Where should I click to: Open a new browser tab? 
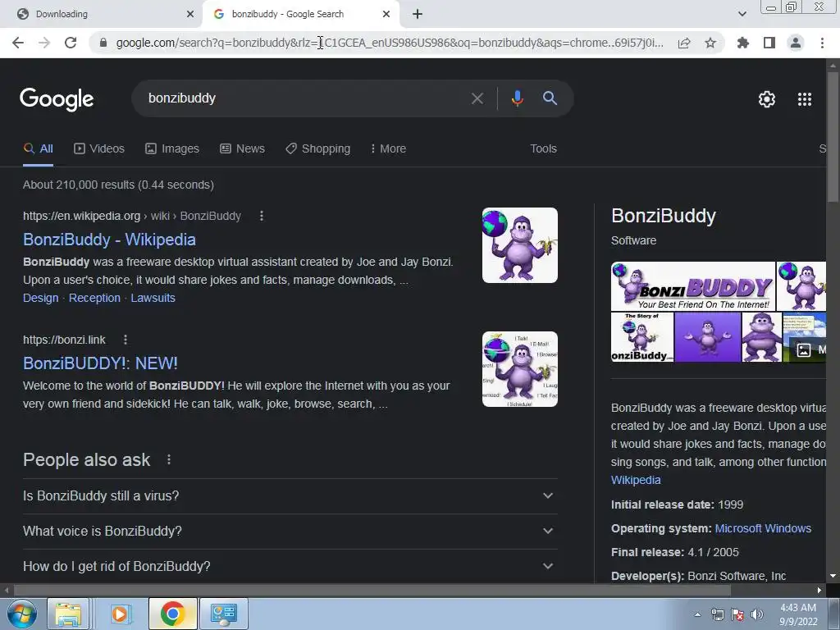coord(418,15)
